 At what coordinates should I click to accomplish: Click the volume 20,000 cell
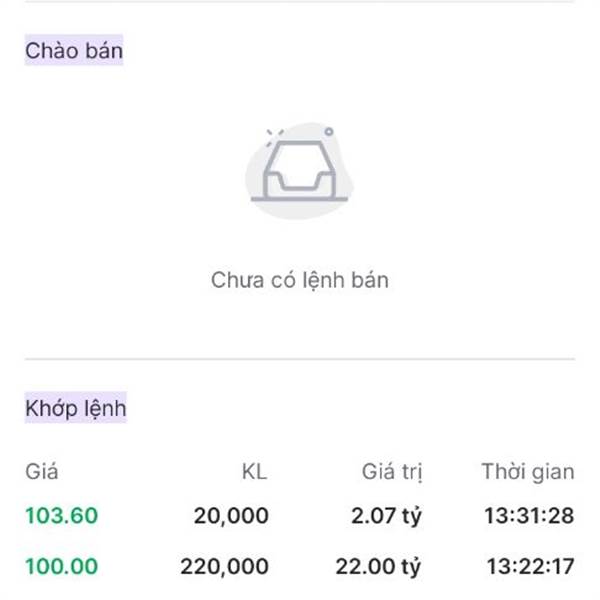coord(231,516)
